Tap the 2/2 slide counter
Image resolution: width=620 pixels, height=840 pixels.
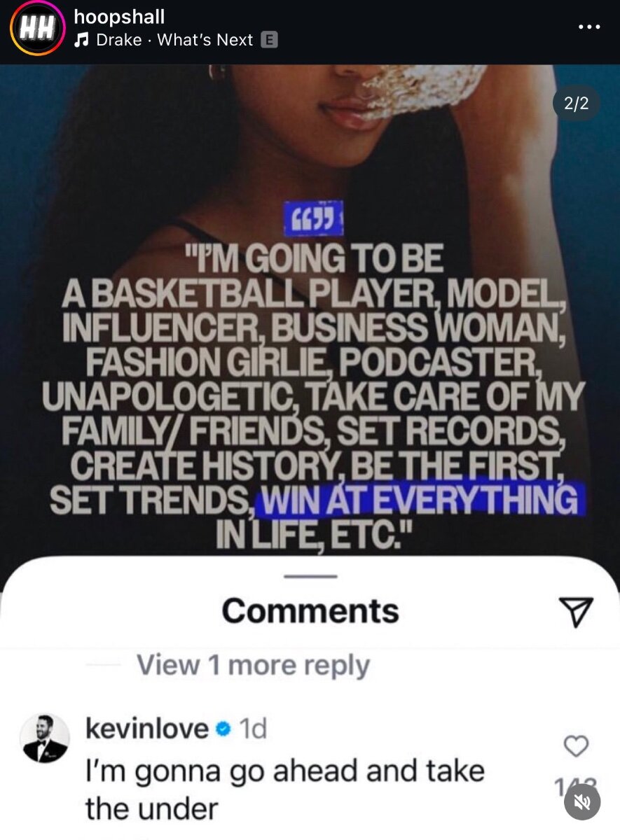(x=576, y=104)
